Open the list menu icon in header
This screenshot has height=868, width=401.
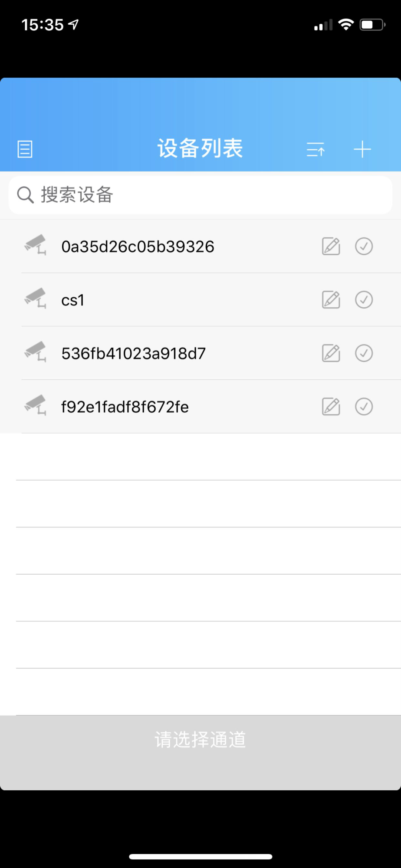click(25, 149)
